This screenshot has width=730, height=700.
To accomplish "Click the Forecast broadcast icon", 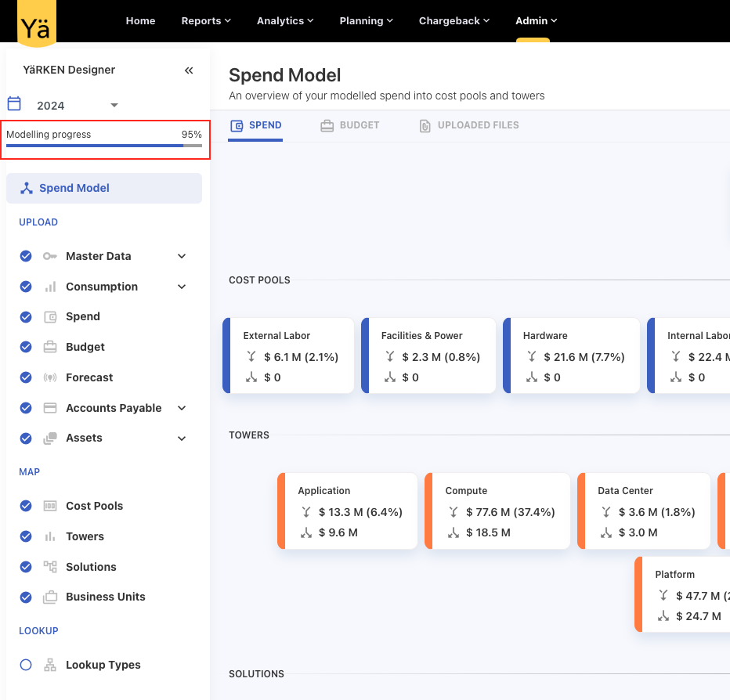I will click(50, 377).
